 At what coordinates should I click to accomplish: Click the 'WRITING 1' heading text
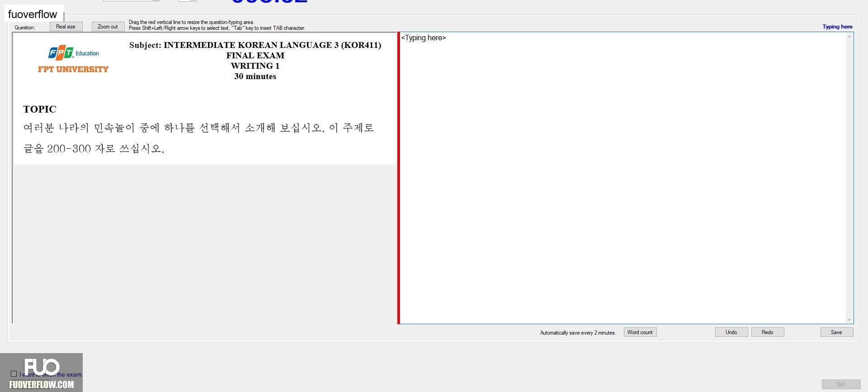(x=255, y=66)
